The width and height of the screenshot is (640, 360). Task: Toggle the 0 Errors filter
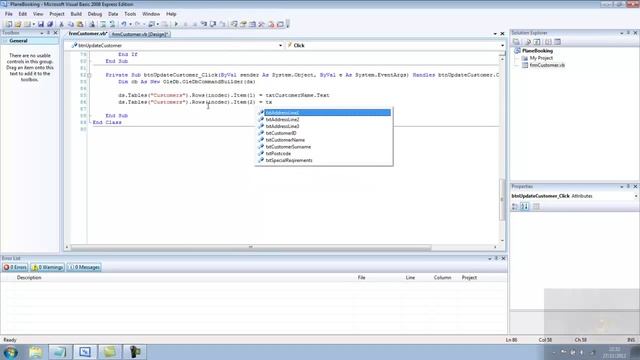pos(15,267)
